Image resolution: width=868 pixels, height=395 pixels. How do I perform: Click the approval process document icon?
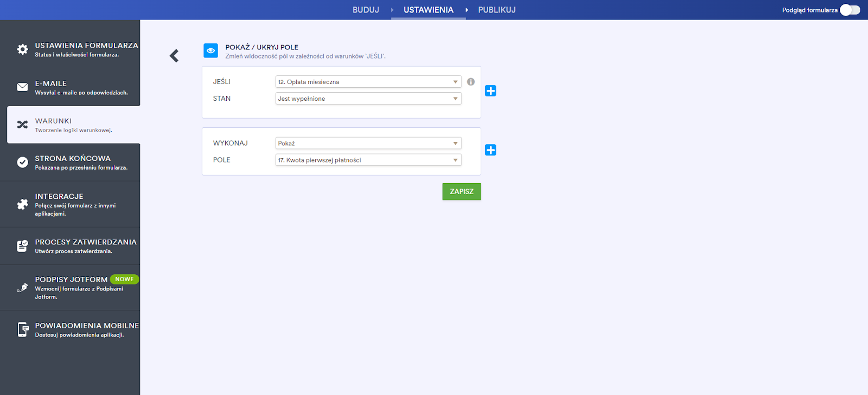point(22,246)
